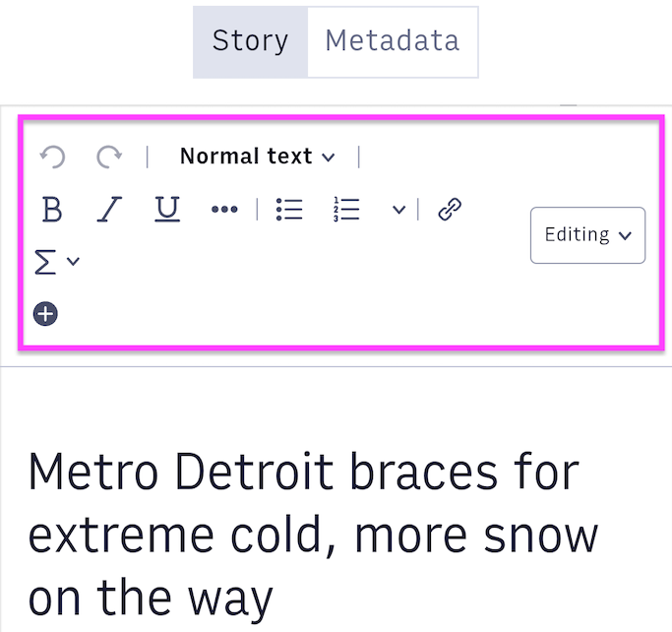Undo the last edit
The width and height of the screenshot is (672, 632).
[52, 157]
